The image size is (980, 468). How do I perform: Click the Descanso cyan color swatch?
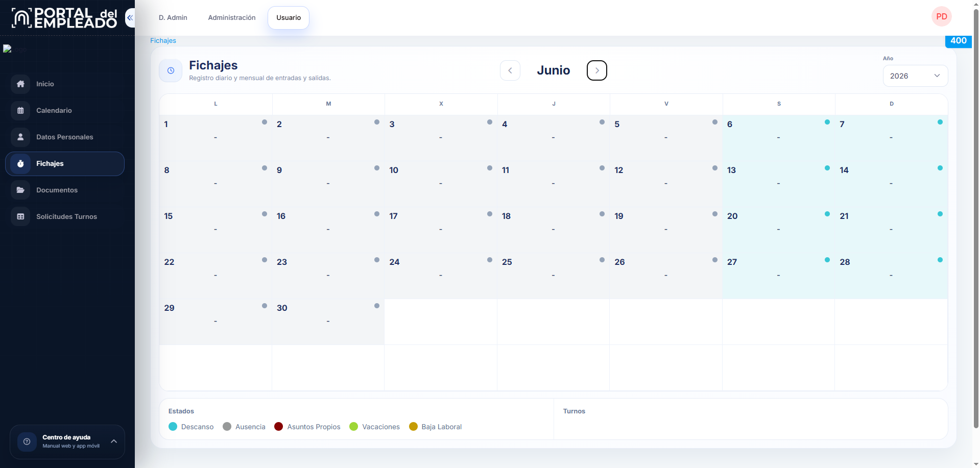pyautogui.click(x=173, y=426)
